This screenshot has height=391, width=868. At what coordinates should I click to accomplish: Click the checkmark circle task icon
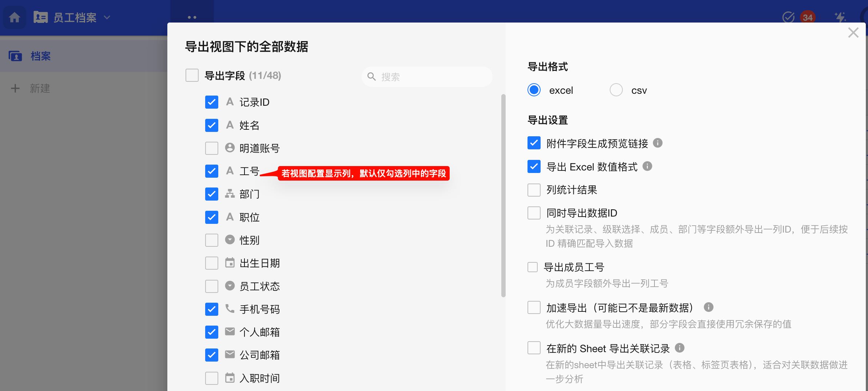coord(788,17)
